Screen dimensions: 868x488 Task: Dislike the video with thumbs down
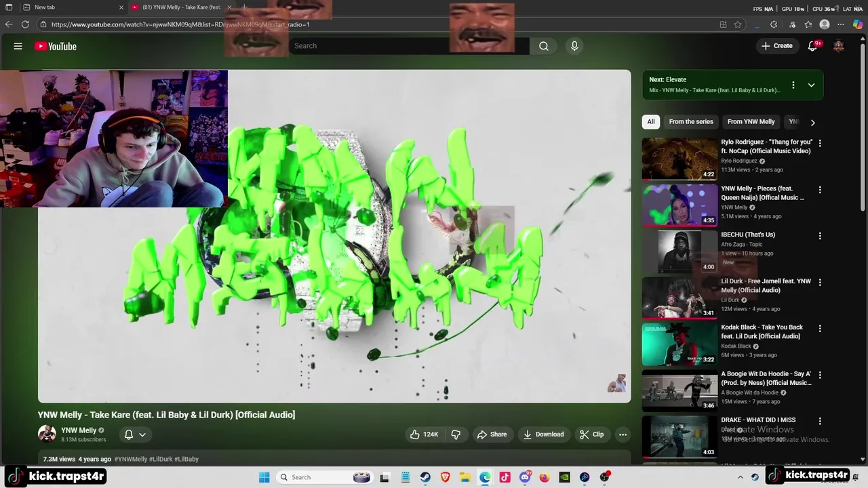pyautogui.click(x=456, y=434)
